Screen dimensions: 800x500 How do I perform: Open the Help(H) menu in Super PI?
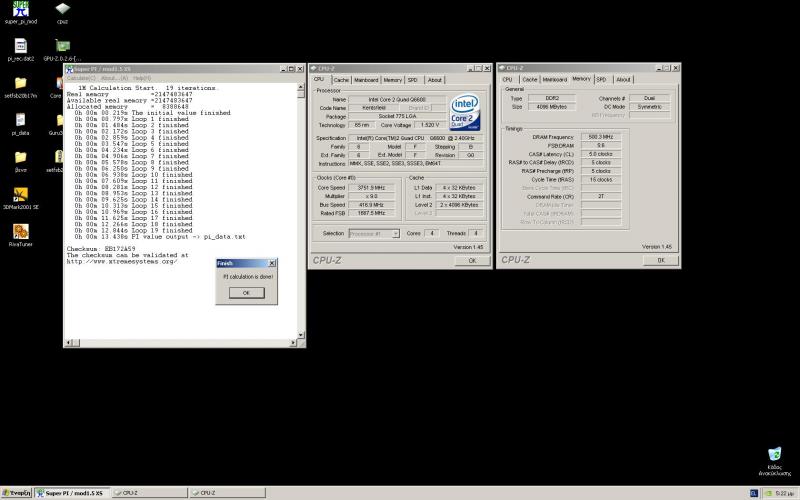pyautogui.click(x=142, y=78)
